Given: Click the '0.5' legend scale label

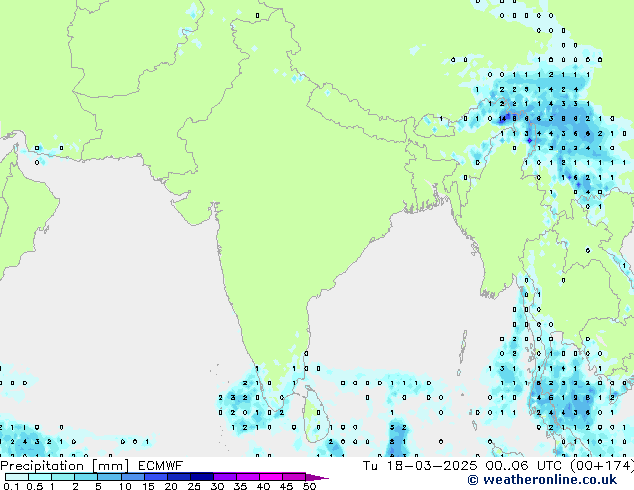Looking at the screenshot, I should pos(35,486).
